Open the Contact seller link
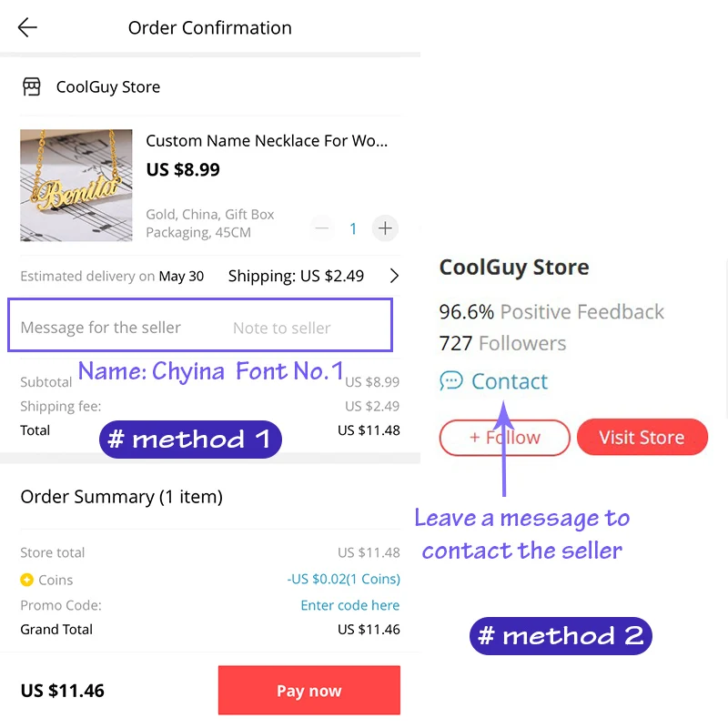Screen dimensions: 728x728 tap(510, 381)
